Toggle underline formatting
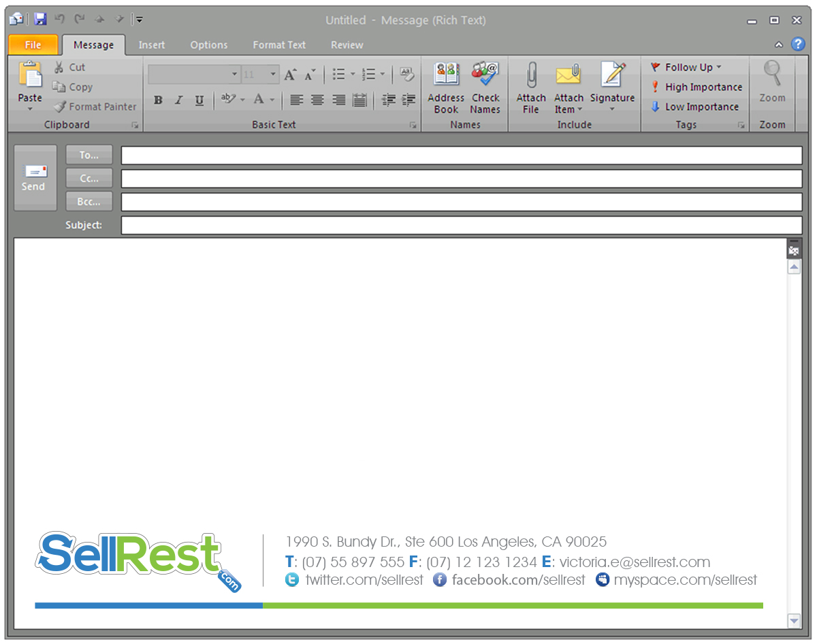Image resolution: width=817 pixels, height=644 pixels. [x=199, y=100]
